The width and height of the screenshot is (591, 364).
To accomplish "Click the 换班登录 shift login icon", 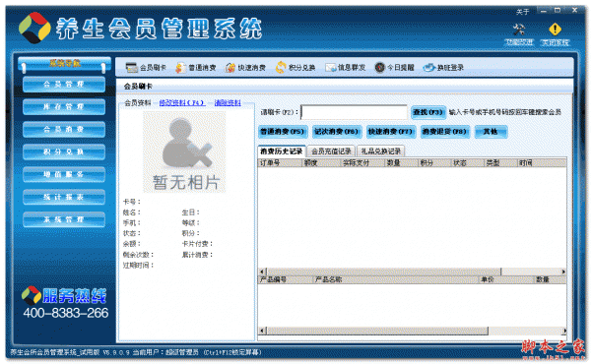I will click(x=428, y=67).
